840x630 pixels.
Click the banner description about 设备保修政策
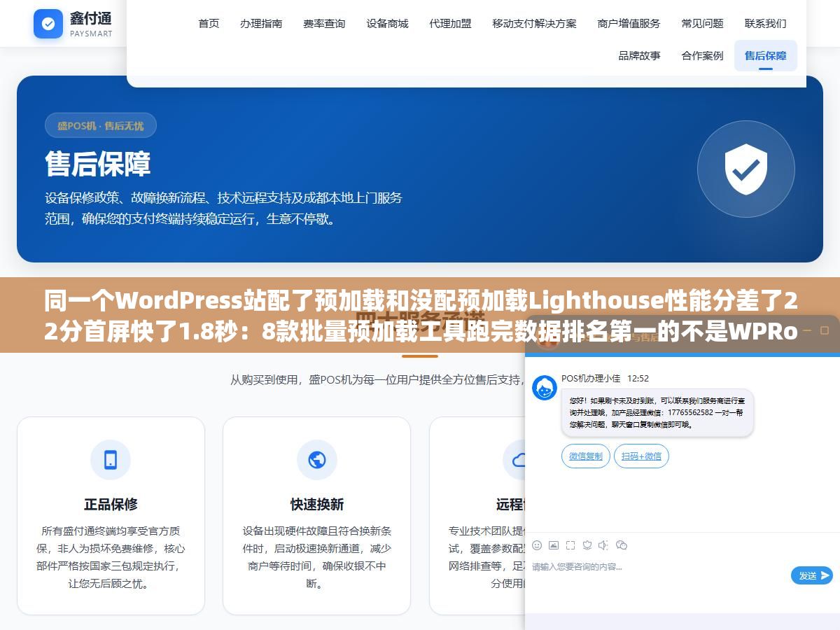(223, 209)
